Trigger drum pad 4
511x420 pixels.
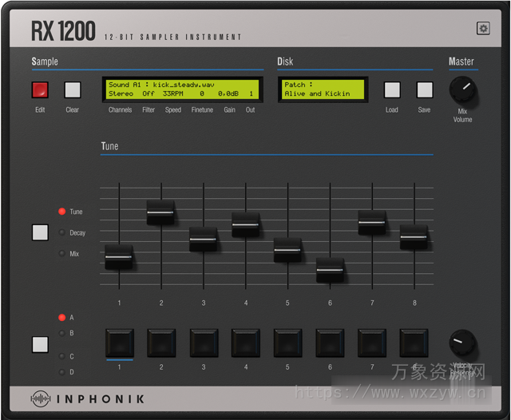pos(246,343)
